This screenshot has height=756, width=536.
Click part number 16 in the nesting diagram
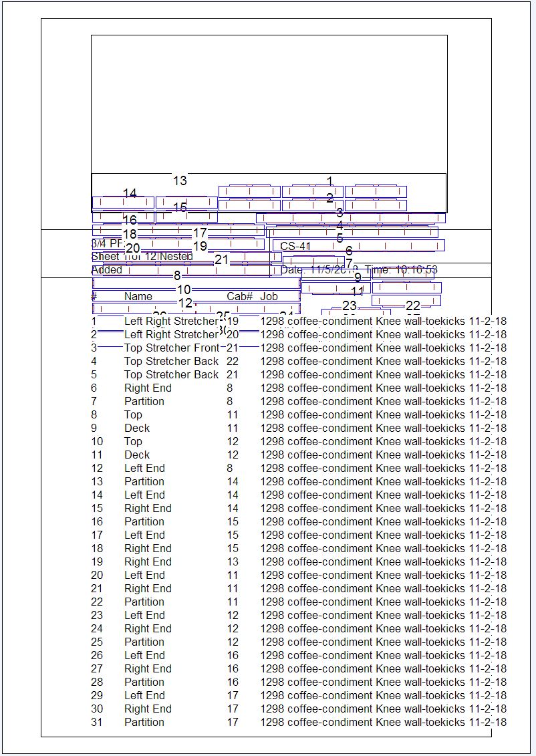tap(130, 220)
